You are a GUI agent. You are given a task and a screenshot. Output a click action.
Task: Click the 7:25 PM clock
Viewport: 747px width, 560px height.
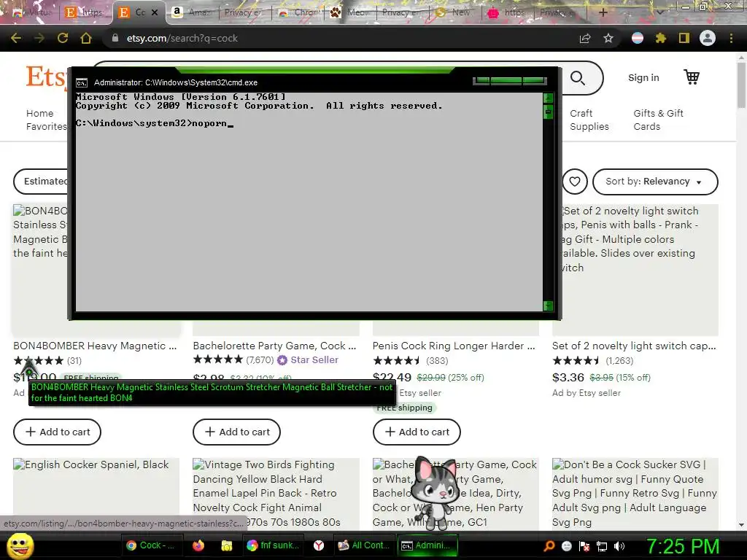point(682,546)
